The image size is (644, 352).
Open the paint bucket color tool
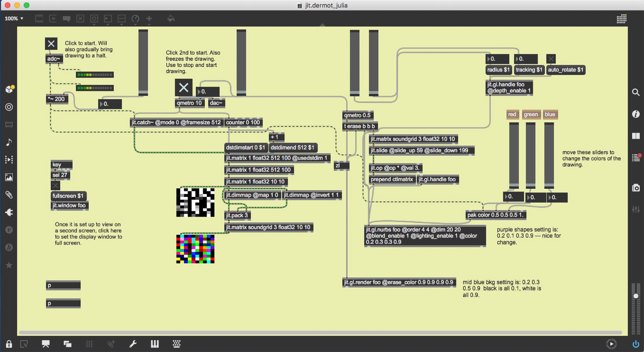171,19
